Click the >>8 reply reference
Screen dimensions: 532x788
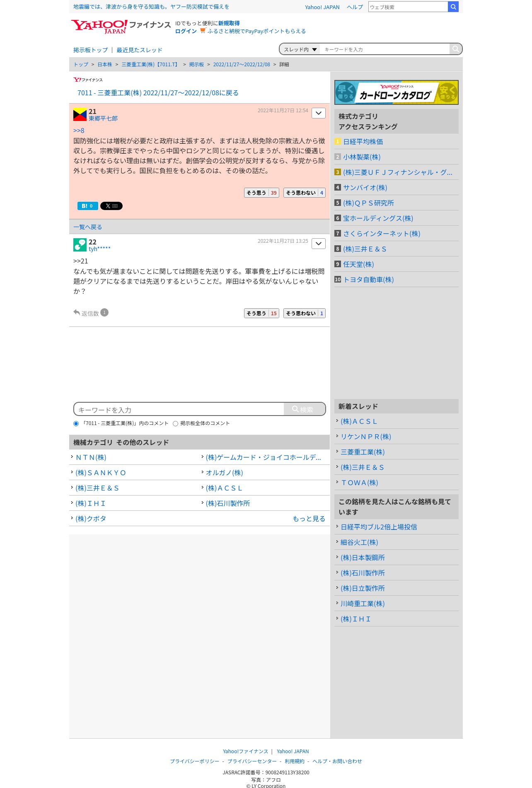click(x=79, y=131)
